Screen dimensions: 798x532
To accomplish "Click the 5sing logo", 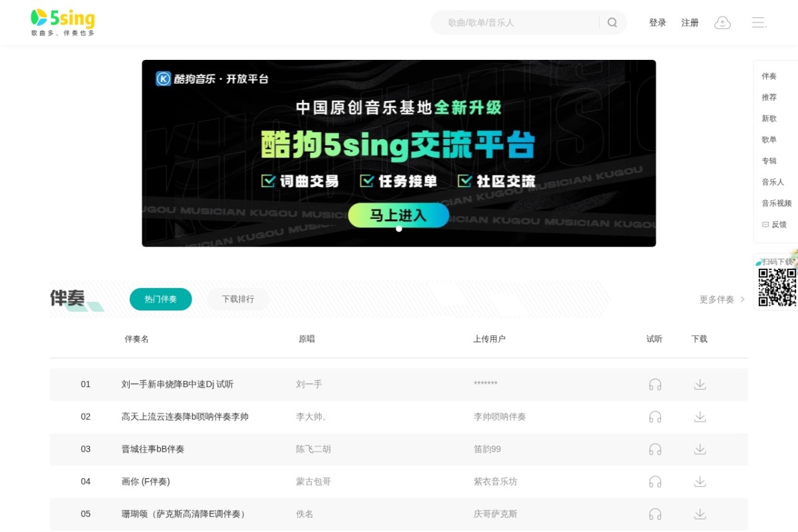I will pyautogui.click(x=62, y=19).
